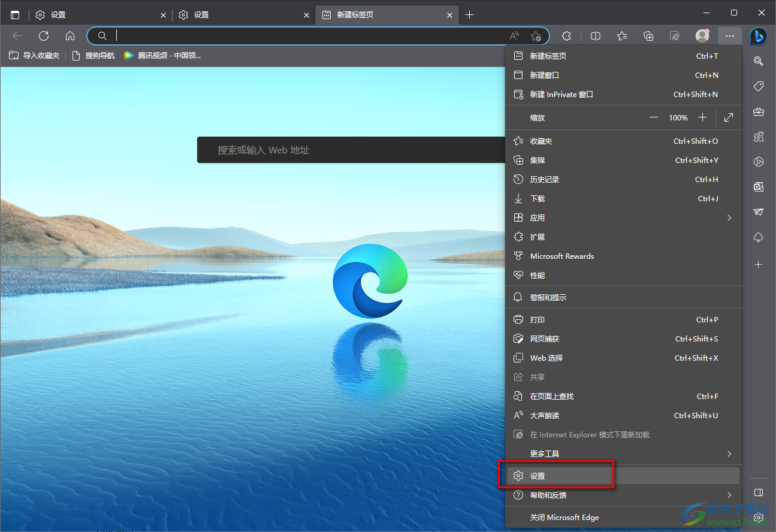Screen dimensions: 776x532
Task: Click the Internet Explorer mode icon
Action: [675, 36]
